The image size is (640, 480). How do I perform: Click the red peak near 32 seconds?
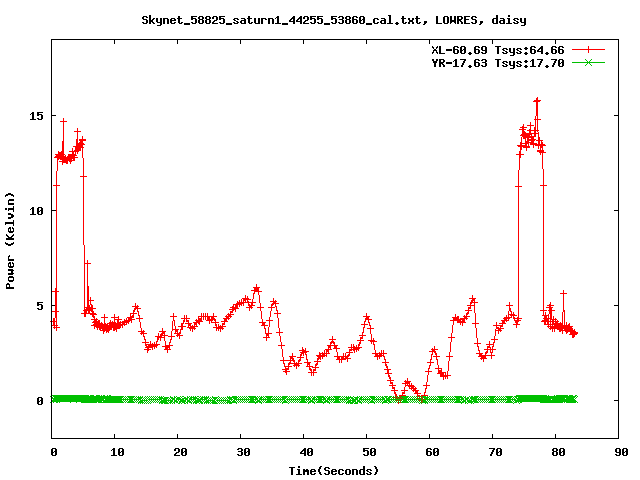pos(256,289)
